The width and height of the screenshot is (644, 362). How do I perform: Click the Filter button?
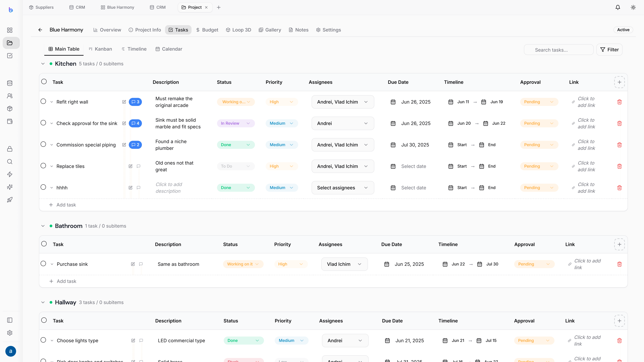pyautogui.click(x=609, y=50)
